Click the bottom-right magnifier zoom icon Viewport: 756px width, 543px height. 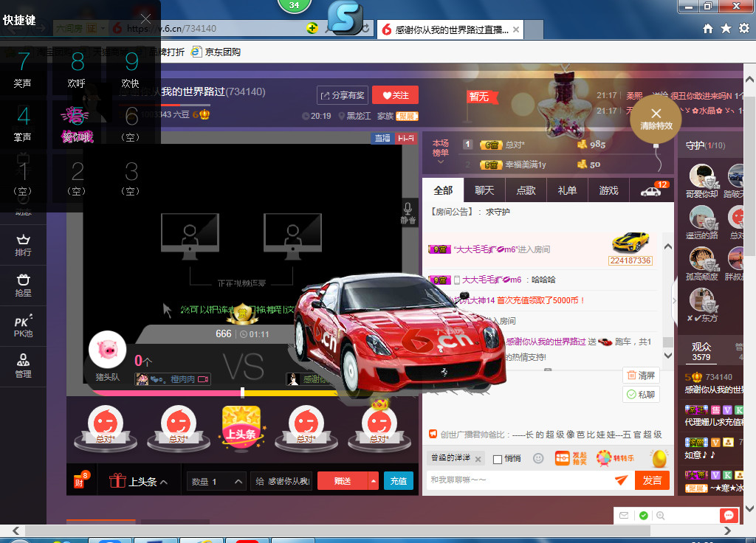tap(661, 516)
